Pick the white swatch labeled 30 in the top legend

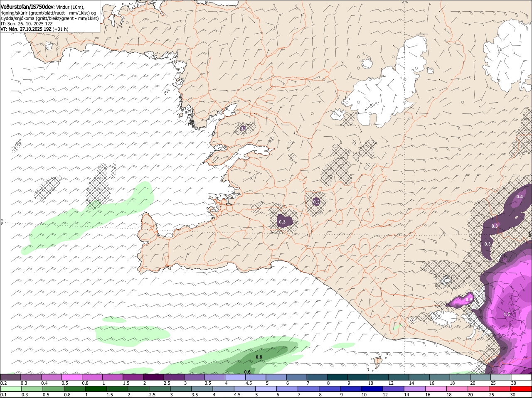tap(521, 377)
